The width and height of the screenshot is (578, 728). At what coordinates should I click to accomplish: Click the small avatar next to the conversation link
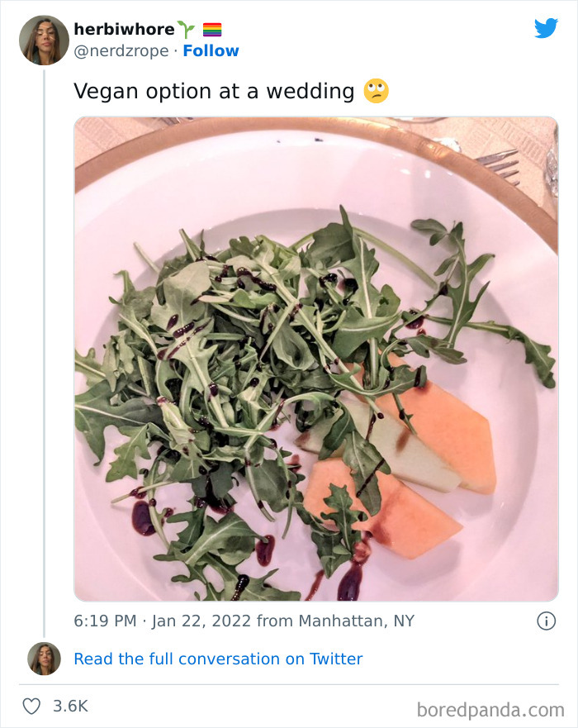pos(44,659)
